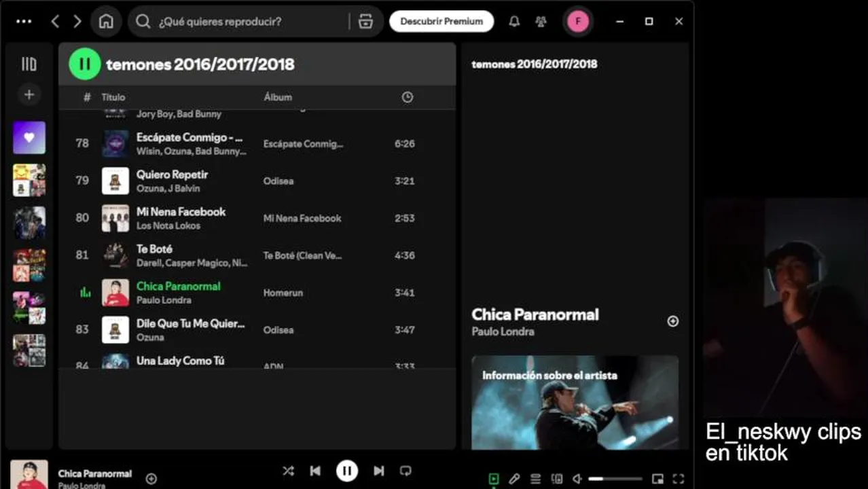Open the mini player

click(657, 479)
